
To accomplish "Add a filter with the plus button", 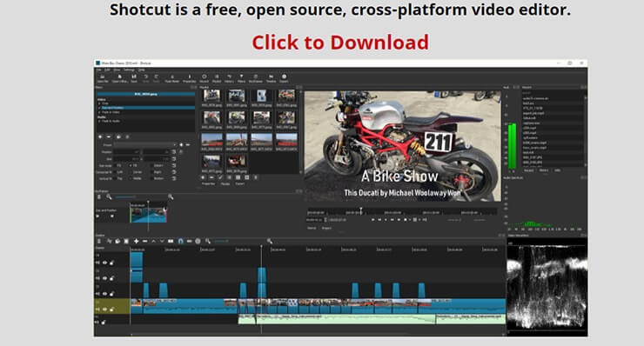I will [100, 136].
